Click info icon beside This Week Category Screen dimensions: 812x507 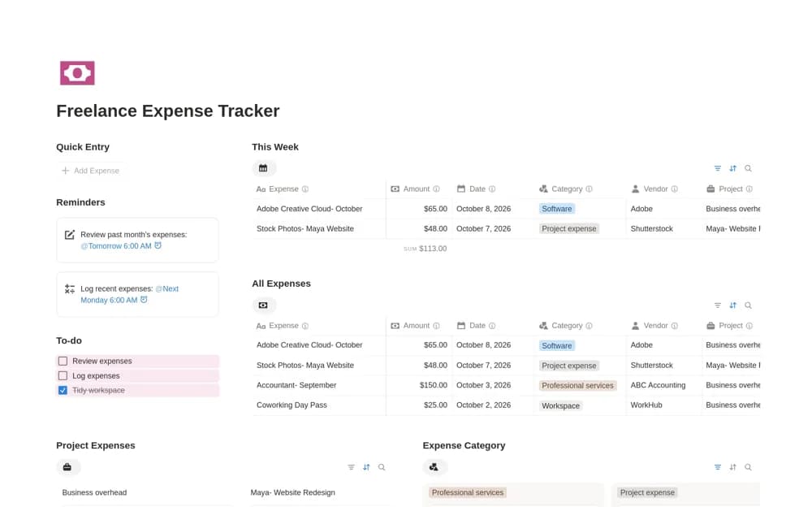pos(590,189)
